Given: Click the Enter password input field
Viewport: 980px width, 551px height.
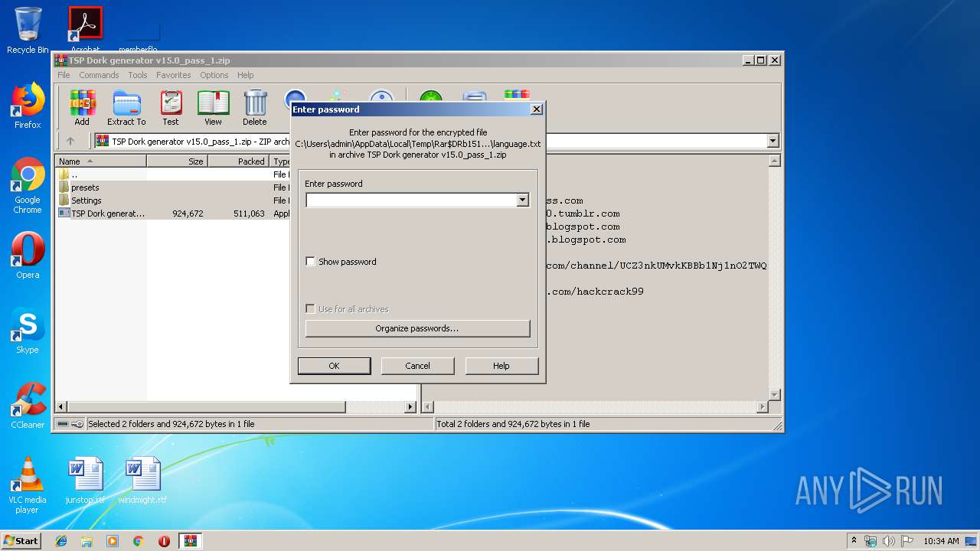Looking at the screenshot, I should pyautogui.click(x=411, y=201).
